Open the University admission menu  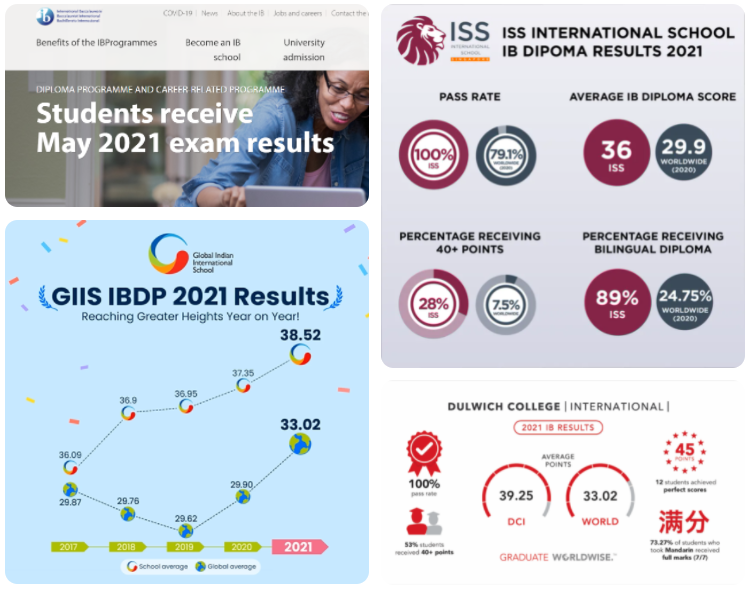pos(304,50)
